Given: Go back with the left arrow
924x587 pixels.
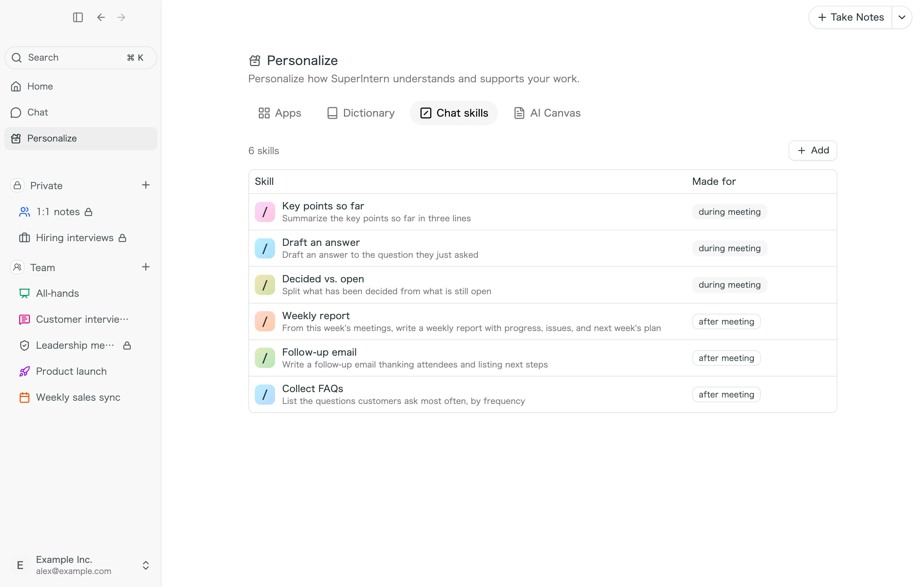Looking at the screenshot, I should [x=101, y=17].
